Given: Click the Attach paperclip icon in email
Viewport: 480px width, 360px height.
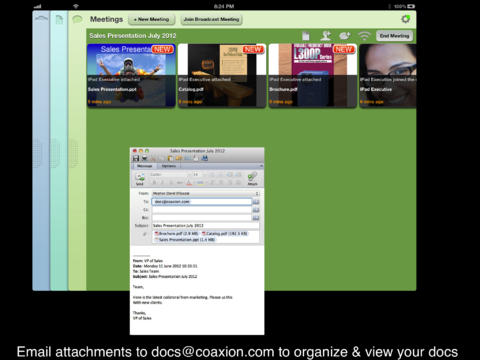Looking at the screenshot, I should click(252, 179).
